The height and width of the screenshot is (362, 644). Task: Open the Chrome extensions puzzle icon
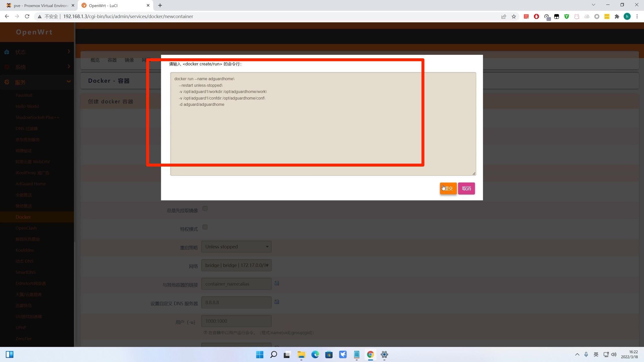tap(617, 16)
